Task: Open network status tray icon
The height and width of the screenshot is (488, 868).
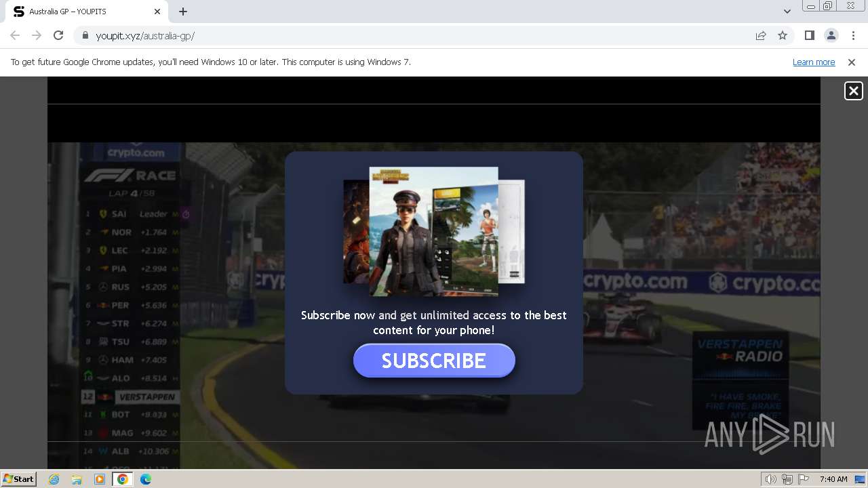Action: click(x=787, y=479)
